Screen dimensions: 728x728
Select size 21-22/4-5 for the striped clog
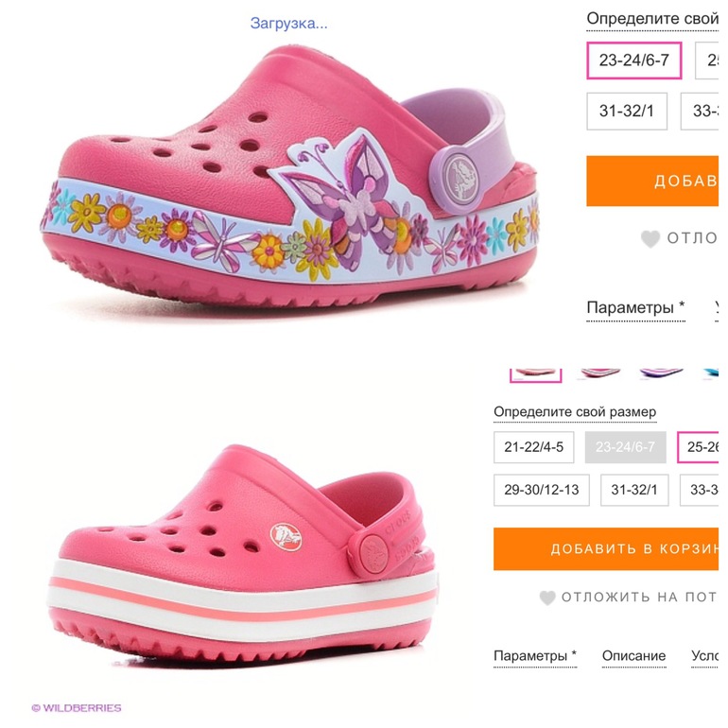click(x=534, y=446)
